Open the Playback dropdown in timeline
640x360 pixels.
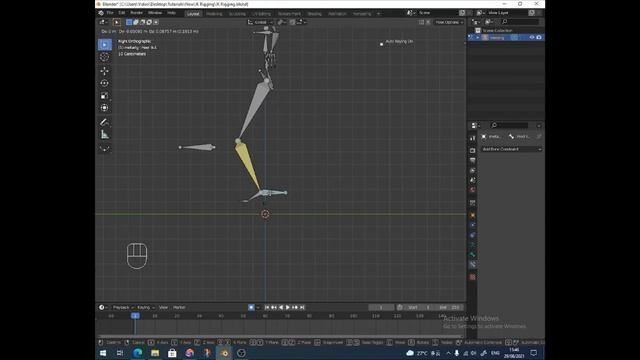123,307
